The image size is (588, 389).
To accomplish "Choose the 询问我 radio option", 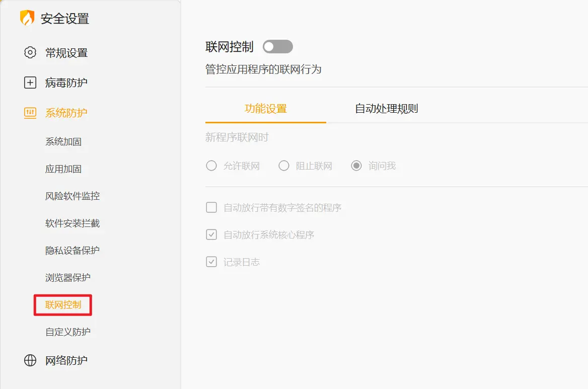I will tap(356, 166).
